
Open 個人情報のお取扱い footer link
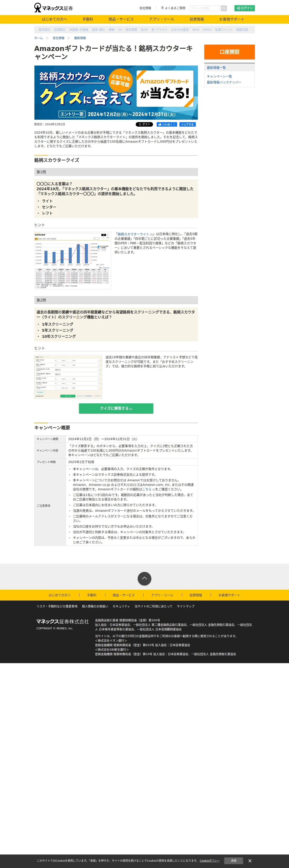[x=95, y=606]
